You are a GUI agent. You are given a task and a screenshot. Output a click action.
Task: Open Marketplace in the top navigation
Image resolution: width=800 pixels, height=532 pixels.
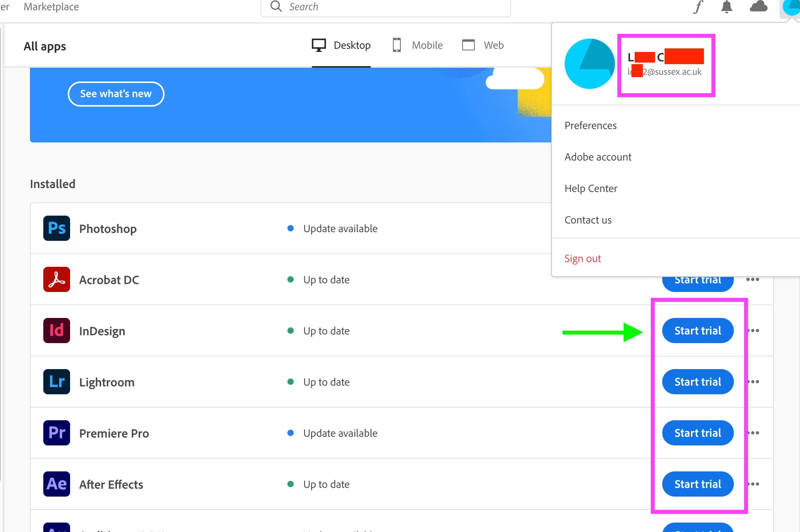click(51, 7)
